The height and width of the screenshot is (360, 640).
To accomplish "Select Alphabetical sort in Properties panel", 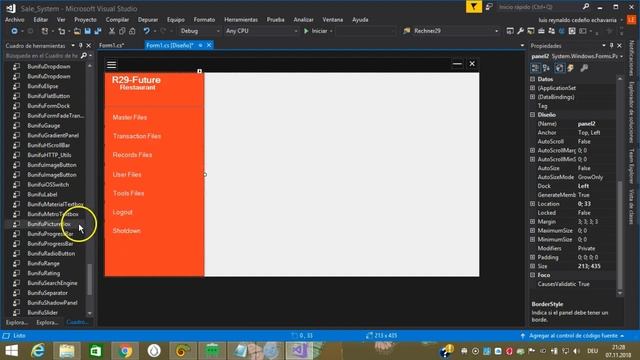I will point(546,68).
